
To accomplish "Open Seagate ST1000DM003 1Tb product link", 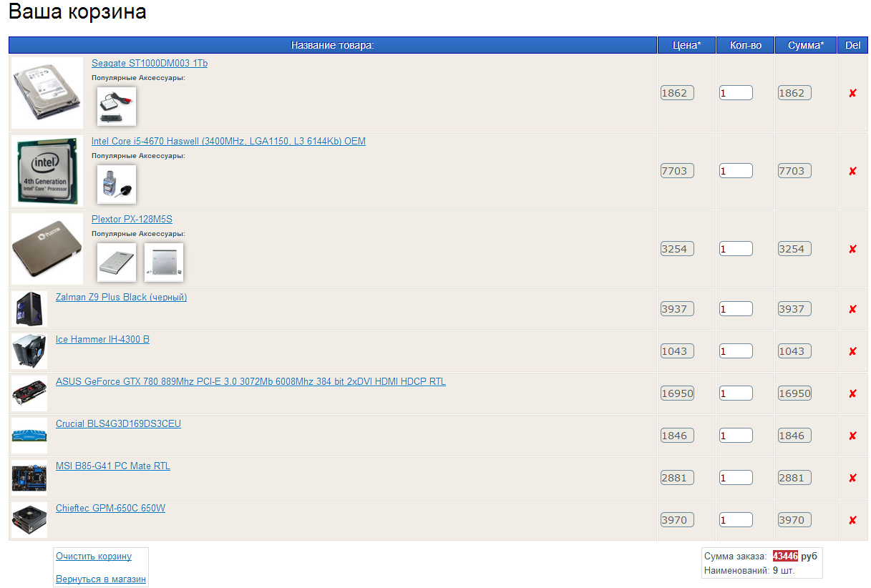I will [150, 64].
